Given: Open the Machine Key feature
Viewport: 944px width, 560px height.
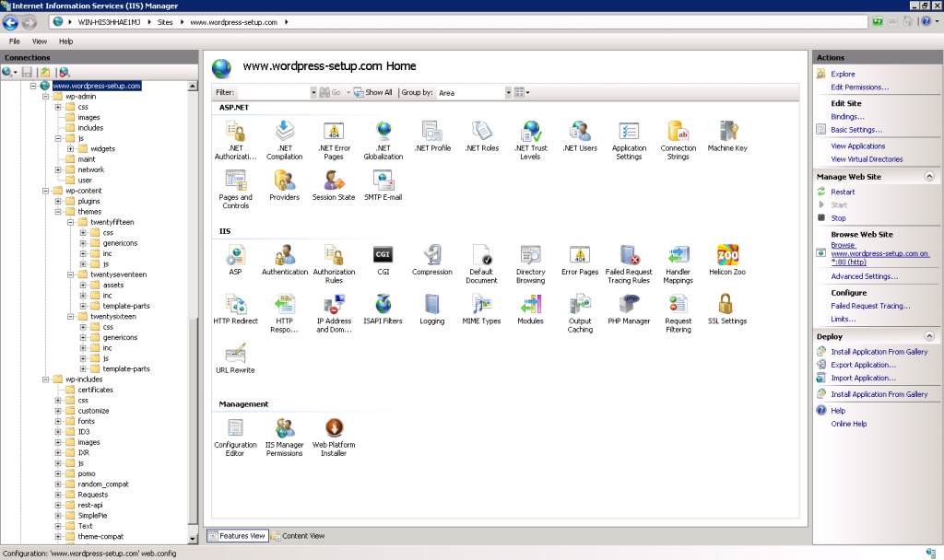Looking at the screenshot, I should [x=727, y=136].
